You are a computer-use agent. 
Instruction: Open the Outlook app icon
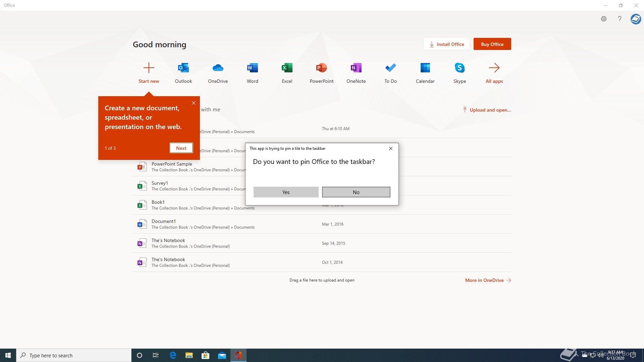click(x=183, y=68)
